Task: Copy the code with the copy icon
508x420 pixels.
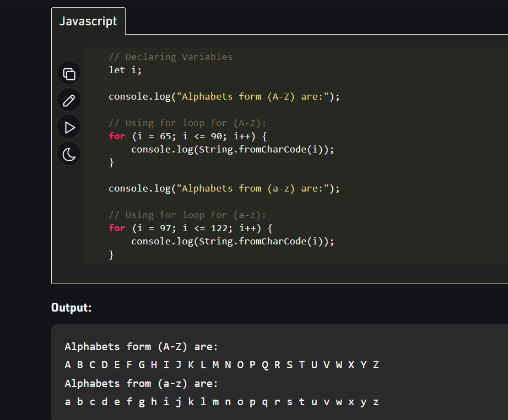Action: coord(69,74)
